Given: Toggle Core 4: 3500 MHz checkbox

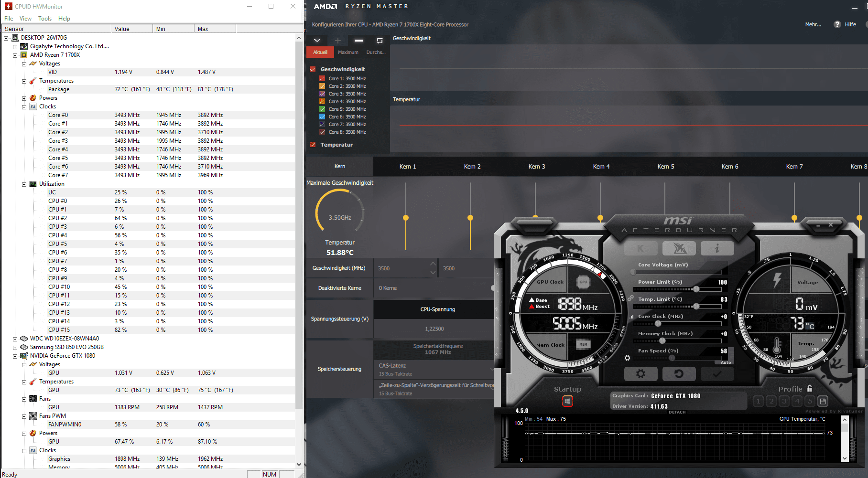Looking at the screenshot, I should (322, 102).
